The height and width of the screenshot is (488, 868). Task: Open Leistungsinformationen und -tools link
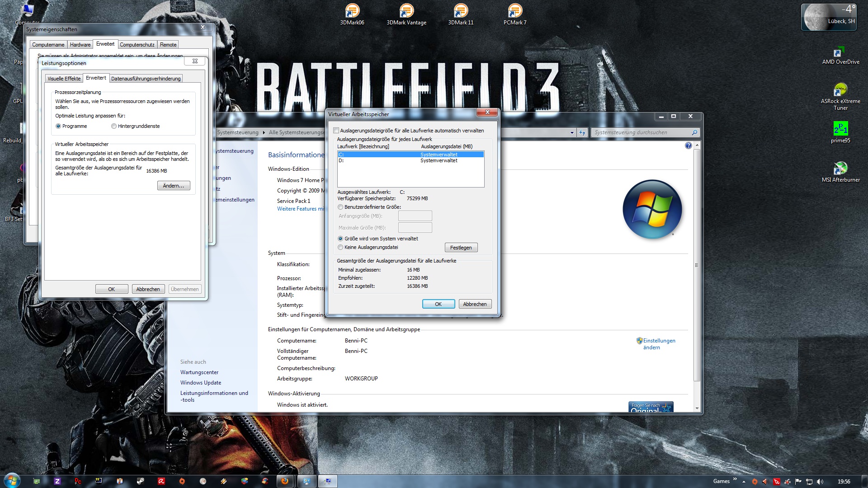coord(214,396)
